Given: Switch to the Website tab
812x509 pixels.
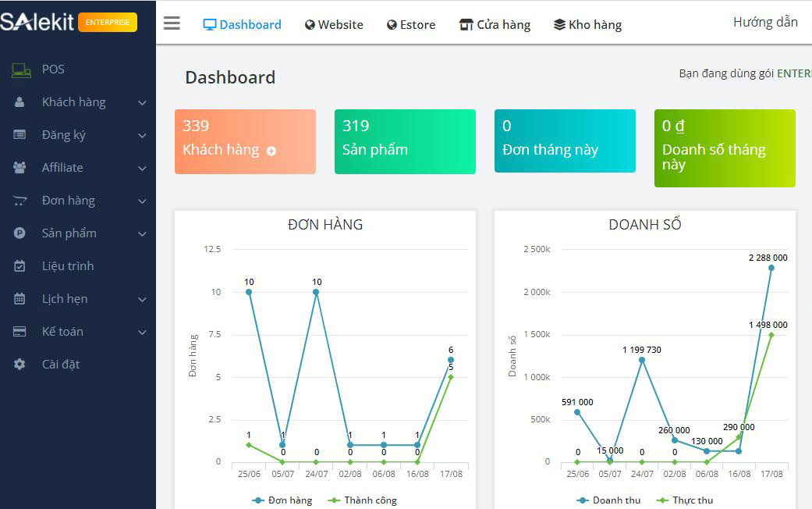Looking at the screenshot, I should coord(334,25).
